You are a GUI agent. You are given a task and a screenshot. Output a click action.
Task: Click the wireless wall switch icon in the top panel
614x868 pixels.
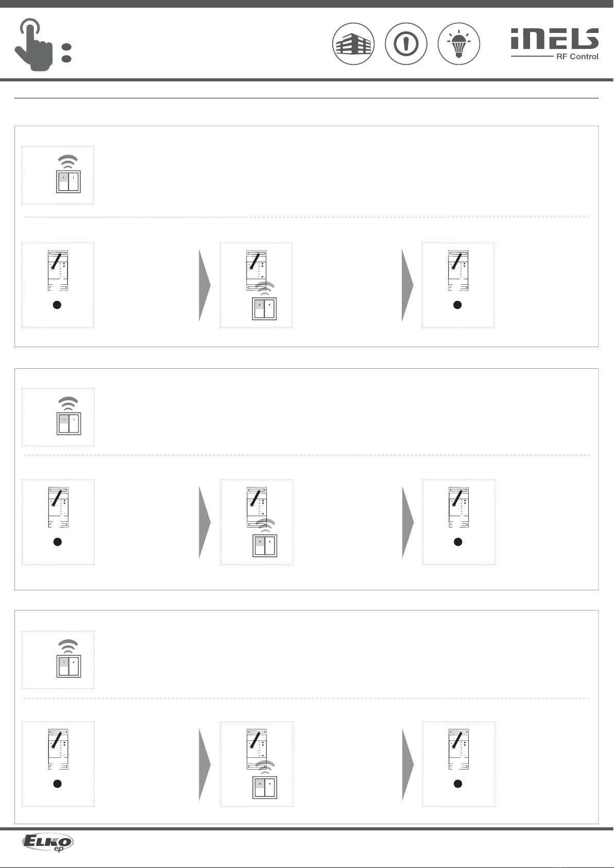pos(68,174)
